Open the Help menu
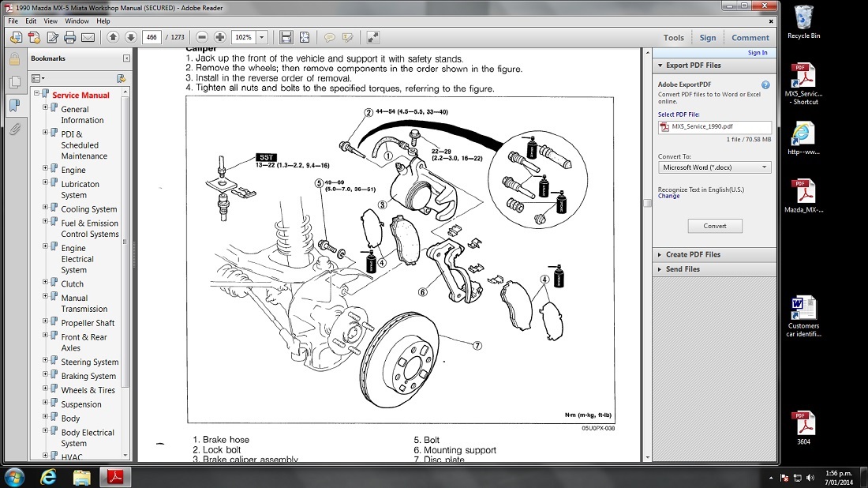868x488 pixels. pos(103,21)
